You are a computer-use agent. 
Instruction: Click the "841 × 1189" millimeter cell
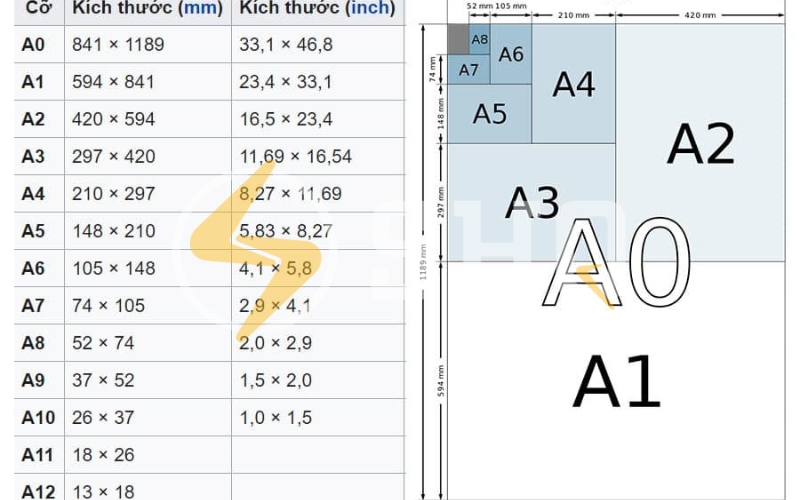pyautogui.click(x=118, y=44)
